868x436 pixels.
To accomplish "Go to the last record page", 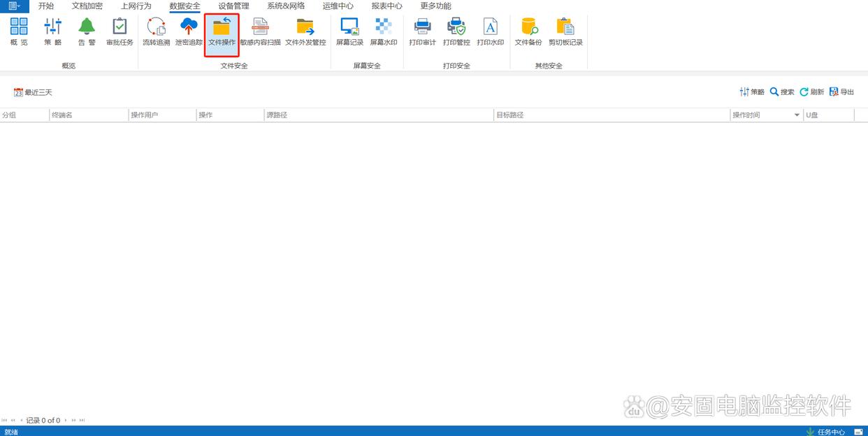I will pos(82,421).
